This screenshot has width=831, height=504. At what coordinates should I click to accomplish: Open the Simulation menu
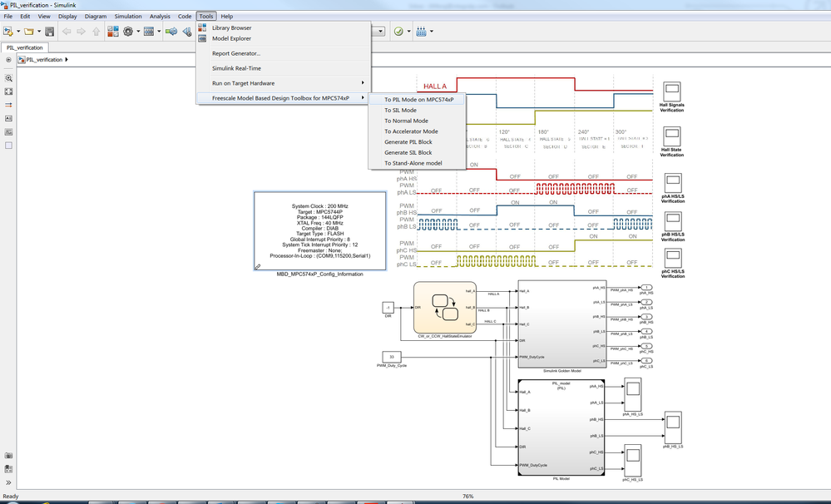point(128,16)
